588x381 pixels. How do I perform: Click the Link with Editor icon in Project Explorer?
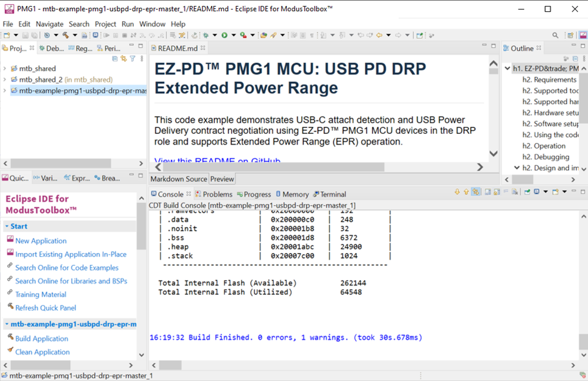124,58
